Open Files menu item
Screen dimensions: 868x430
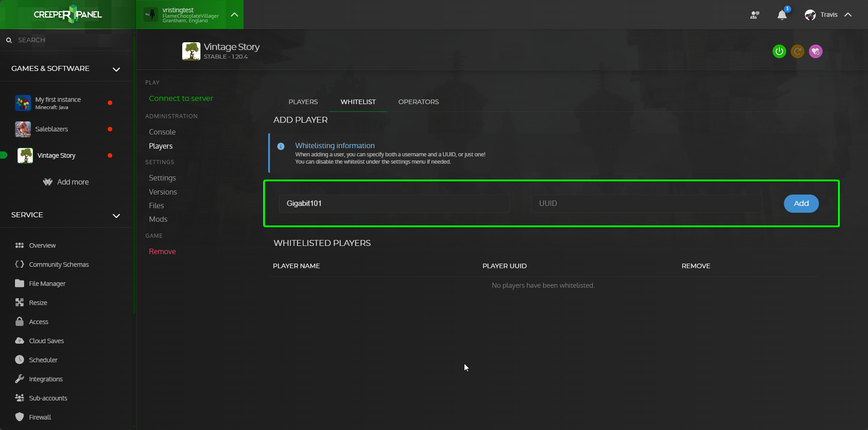(156, 205)
